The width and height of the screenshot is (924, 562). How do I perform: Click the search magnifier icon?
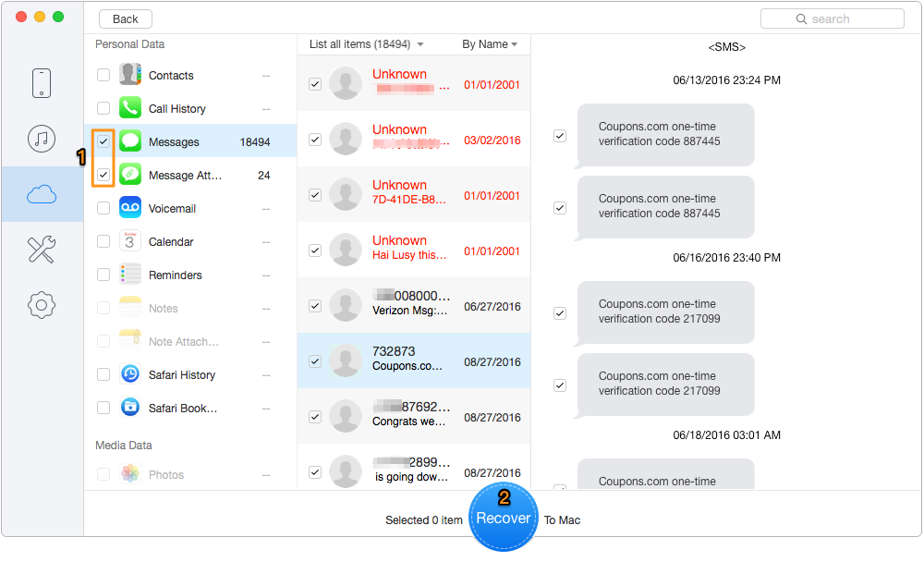(801, 18)
